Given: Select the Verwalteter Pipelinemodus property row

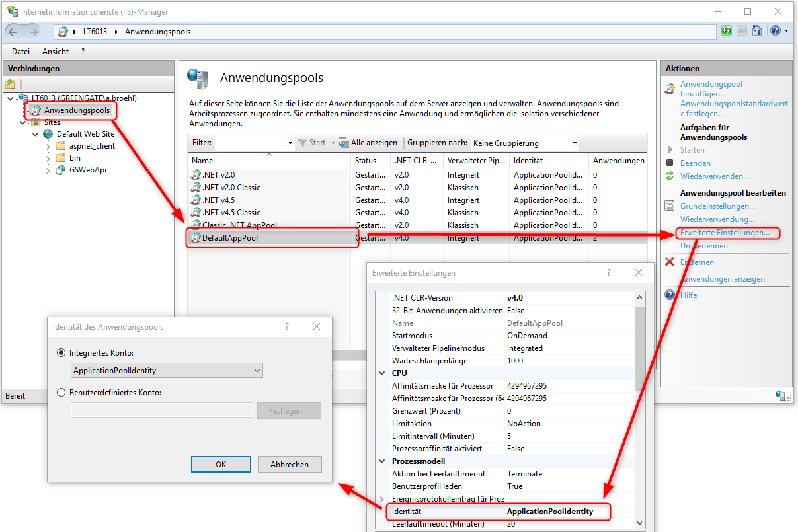Looking at the screenshot, I should pos(504,348).
